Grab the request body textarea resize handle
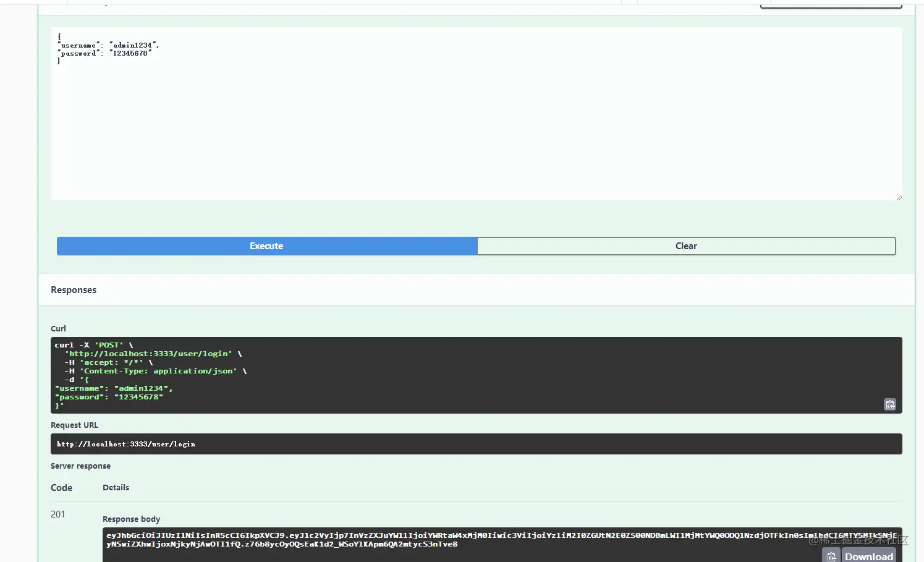 click(x=899, y=197)
